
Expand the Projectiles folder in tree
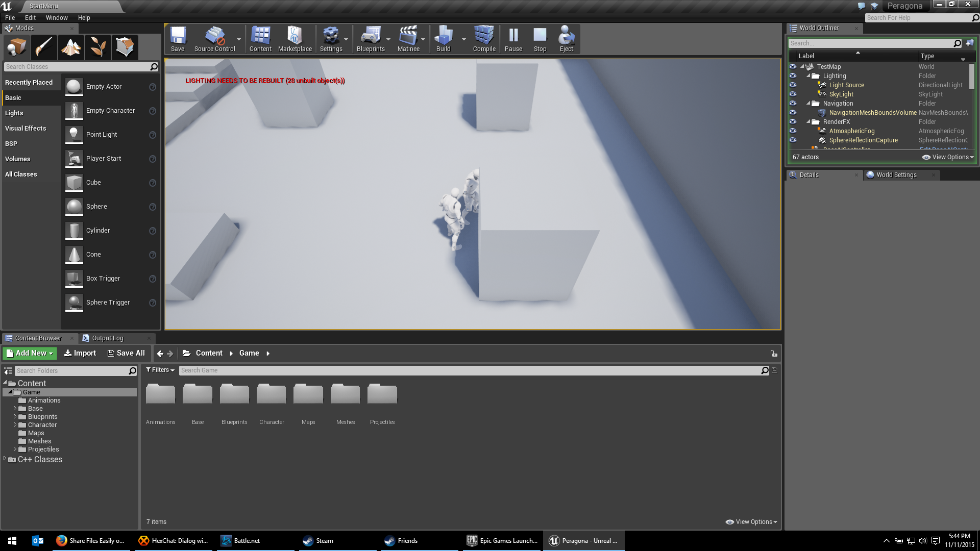tap(15, 449)
